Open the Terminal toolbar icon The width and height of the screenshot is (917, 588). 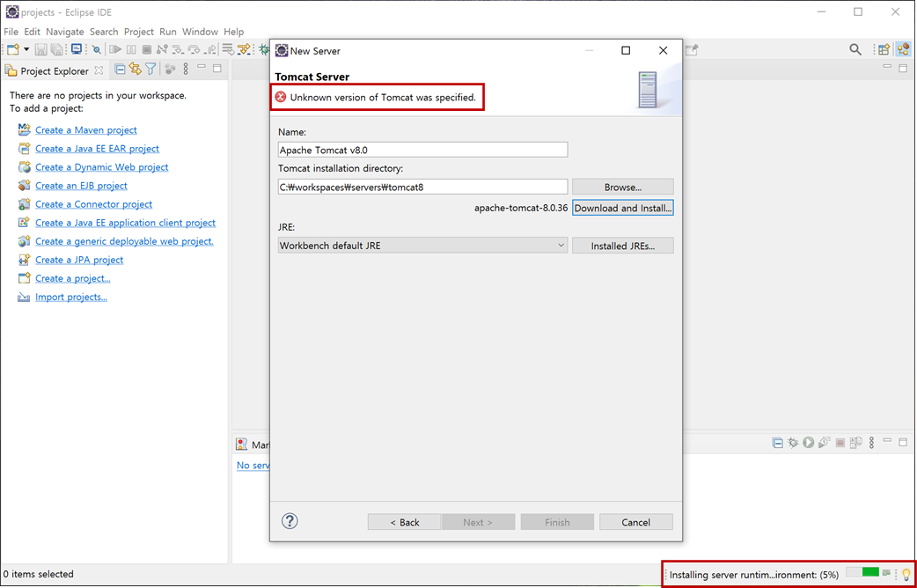coord(76,49)
